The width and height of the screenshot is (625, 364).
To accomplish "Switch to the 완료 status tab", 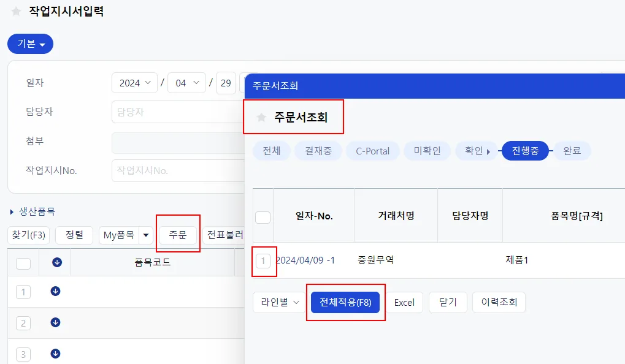I will tap(572, 151).
